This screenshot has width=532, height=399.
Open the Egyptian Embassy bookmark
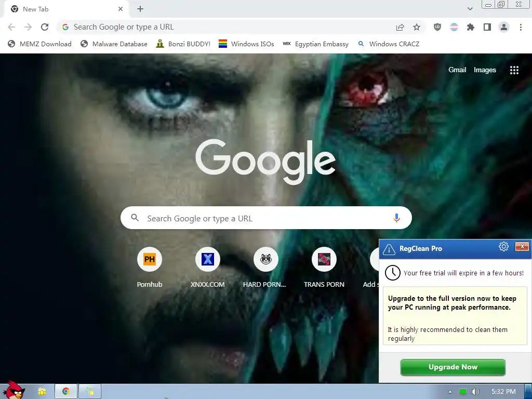pyautogui.click(x=315, y=44)
